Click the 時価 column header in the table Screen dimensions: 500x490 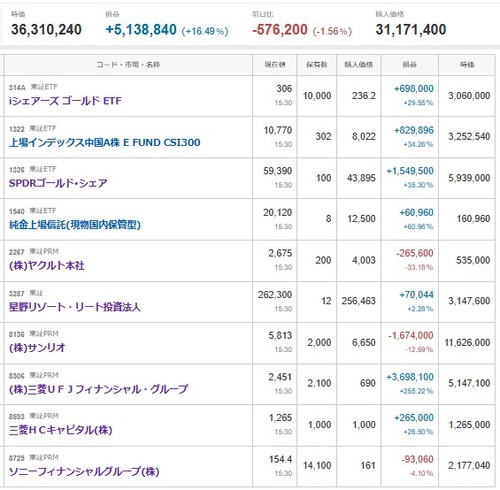pos(467,65)
